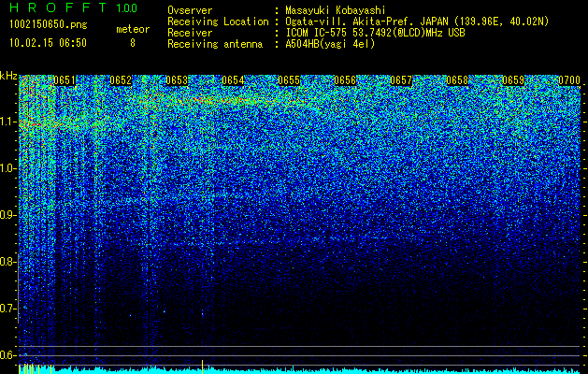Click the 0.9 frequency axis label
This screenshot has height=374, width=588.
pos(8,215)
